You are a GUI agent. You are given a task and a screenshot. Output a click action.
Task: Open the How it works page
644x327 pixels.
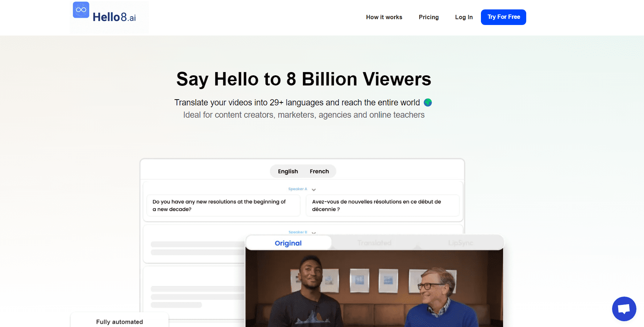tap(384, 17)
